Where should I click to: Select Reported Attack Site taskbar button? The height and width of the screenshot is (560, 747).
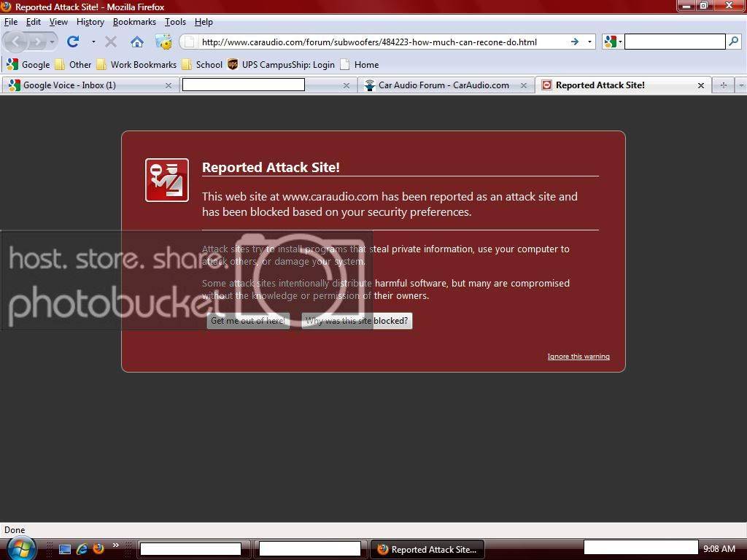coord(427,550)
